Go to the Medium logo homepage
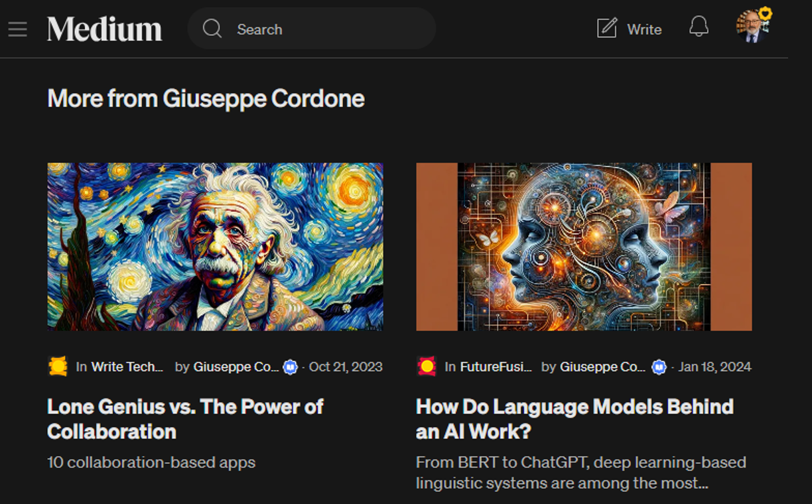Screen dimensions: 812x504 tap(104, 29)
